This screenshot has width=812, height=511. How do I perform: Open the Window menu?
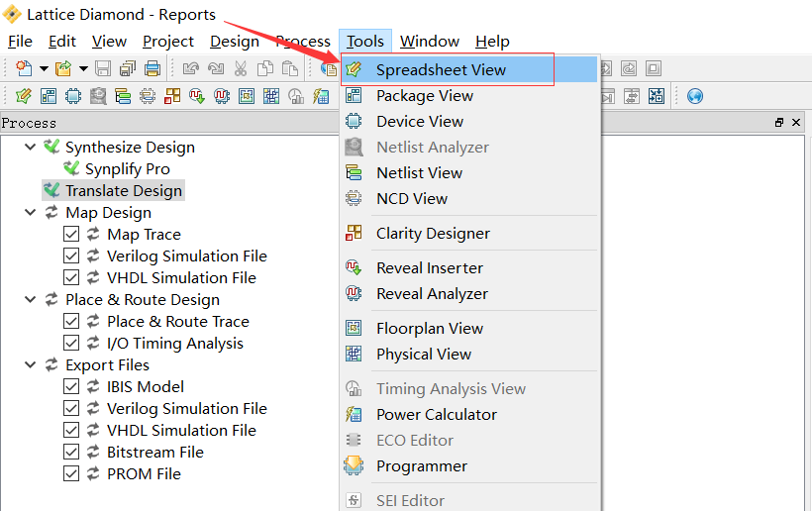click(x=430, y=41)
